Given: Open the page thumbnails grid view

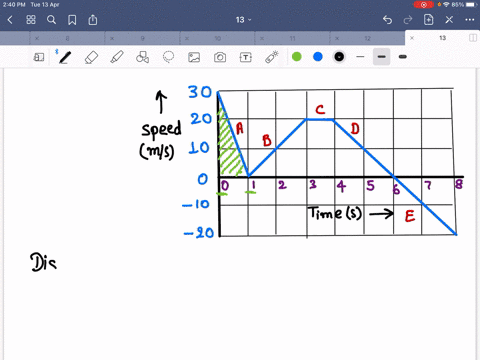Looking at the screenshot, I should 31,20.
